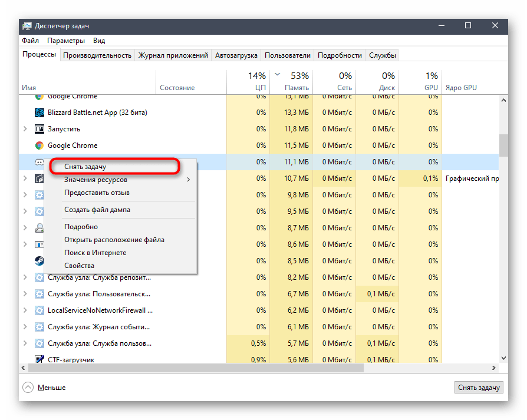Viewport: 527px width, 420px height.
Task: Click the CTF-загрузчик process icon
Action: click(x=39, y=359)
